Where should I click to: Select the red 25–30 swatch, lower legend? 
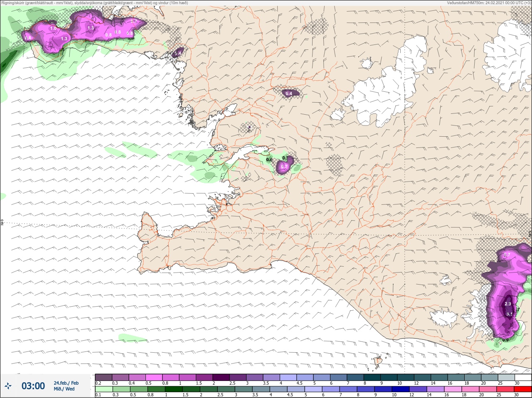click(x=522, y=389)
